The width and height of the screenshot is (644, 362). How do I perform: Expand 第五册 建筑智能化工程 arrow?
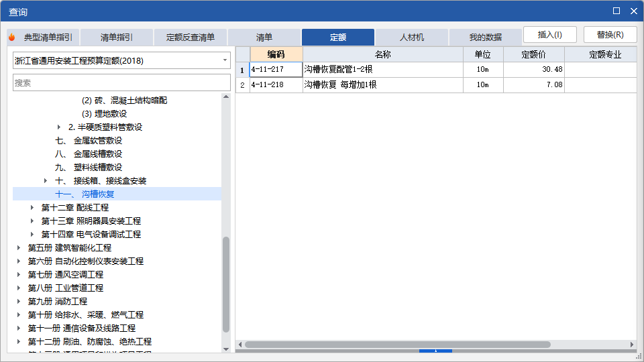click(19, 248)
